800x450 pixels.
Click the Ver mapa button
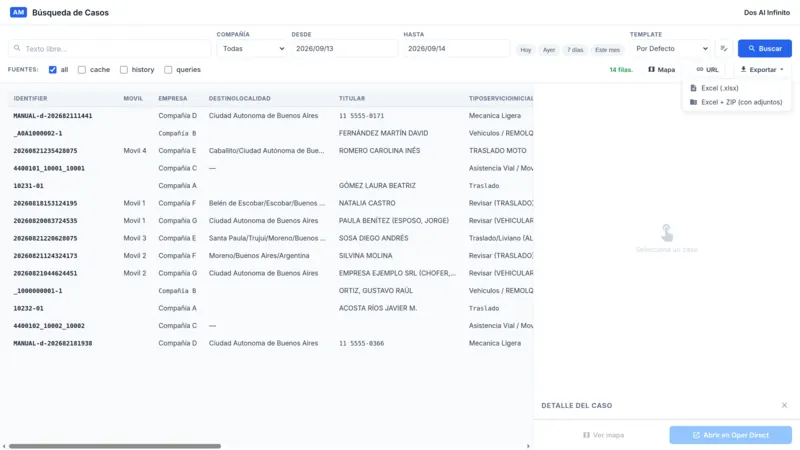point(604,435)
